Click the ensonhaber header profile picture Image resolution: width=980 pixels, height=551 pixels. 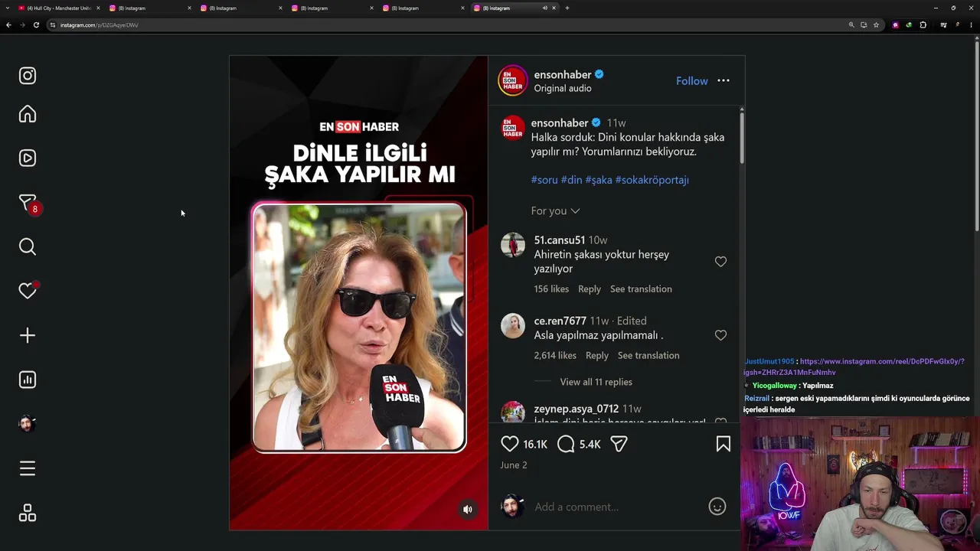513,81
